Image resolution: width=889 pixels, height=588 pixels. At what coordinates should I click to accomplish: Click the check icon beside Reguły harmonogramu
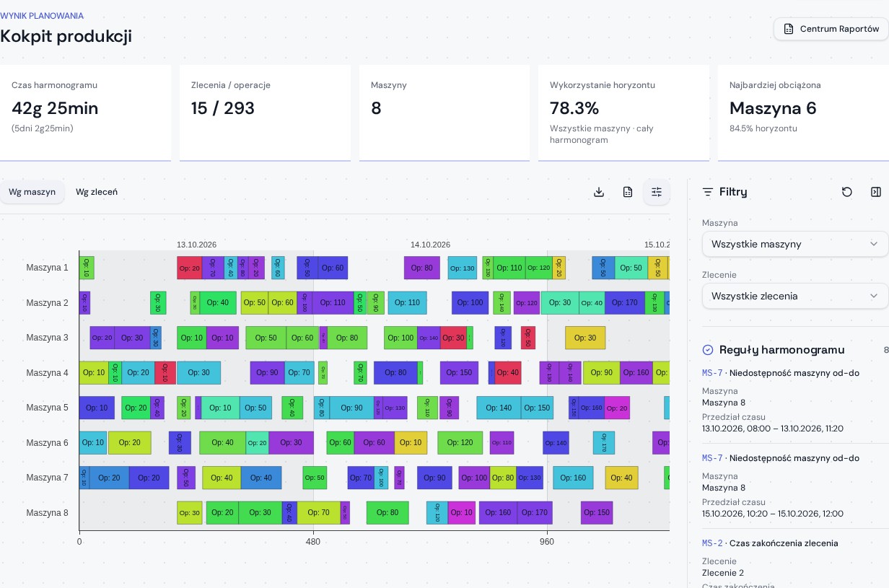click(708, 350)
